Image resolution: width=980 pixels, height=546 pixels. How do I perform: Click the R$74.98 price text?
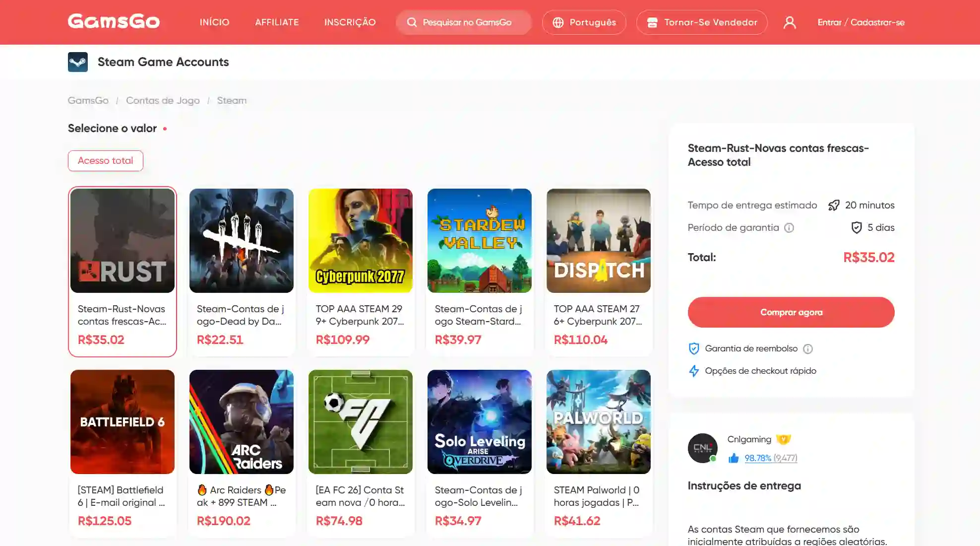pyautogui.click(x=339, y=521)
